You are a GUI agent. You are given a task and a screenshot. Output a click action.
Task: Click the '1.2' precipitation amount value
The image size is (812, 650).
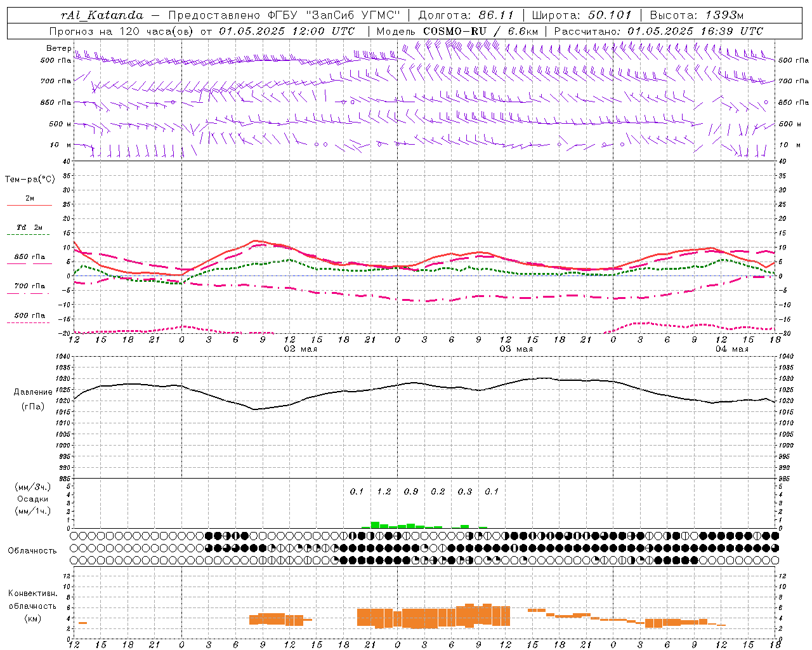pos(384,491)
